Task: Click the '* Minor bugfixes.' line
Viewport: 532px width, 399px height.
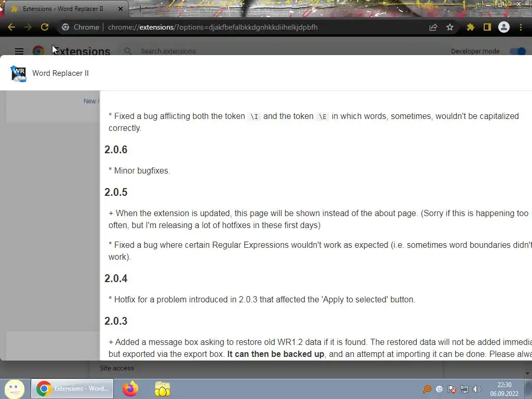Action: pyautogui.click(x=139, y=170)
